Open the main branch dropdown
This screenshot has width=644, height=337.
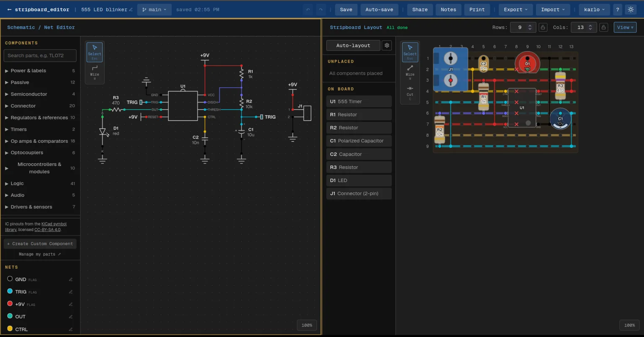pyautogui.click(x=154, y=10)
